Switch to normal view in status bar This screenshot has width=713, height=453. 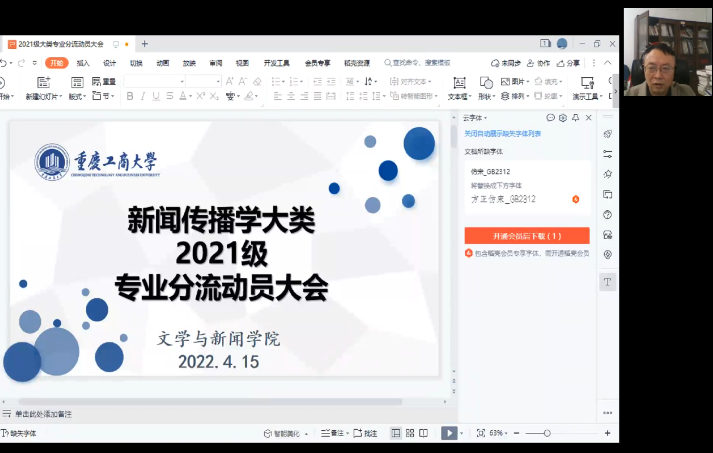click(396, 433)
